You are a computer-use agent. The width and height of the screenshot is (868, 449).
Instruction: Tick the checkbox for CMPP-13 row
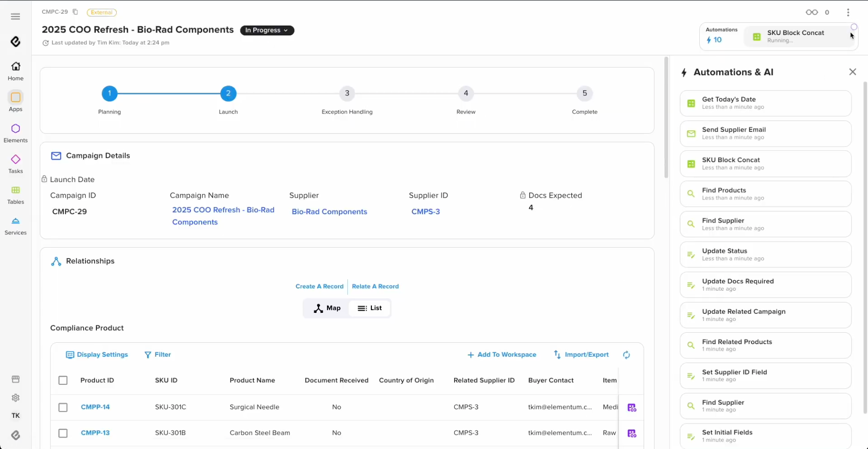(x=63, y=433)
